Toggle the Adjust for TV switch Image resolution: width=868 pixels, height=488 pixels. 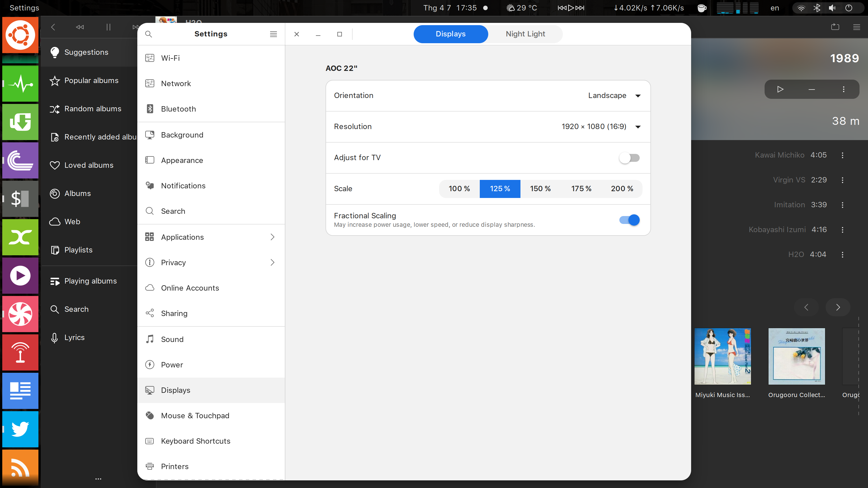click(629, 158)
